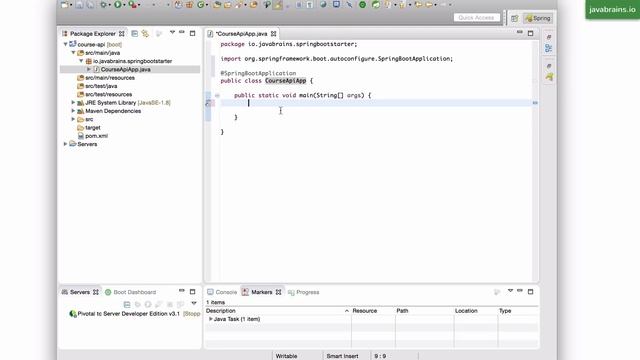Viewport: 640px width, 360px height.
Task: Click the New Java Package toolbar icon
Action: pos(189,4)
